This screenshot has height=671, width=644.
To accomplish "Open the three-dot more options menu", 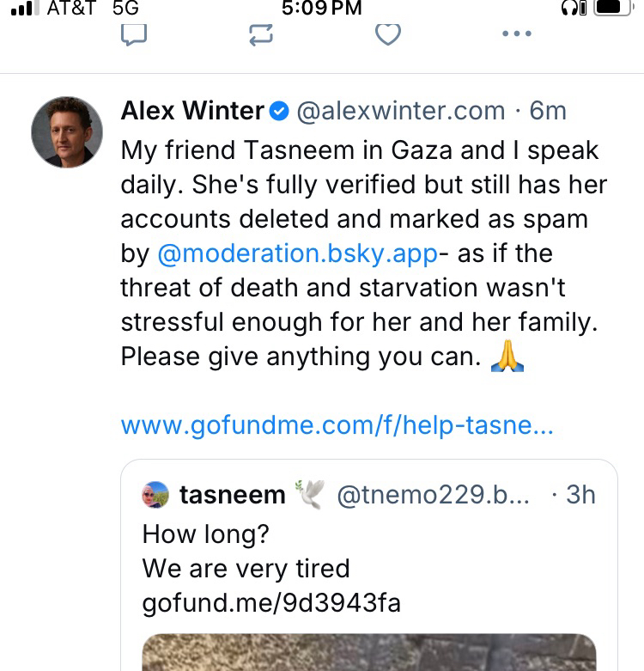I will pos(516,34).
